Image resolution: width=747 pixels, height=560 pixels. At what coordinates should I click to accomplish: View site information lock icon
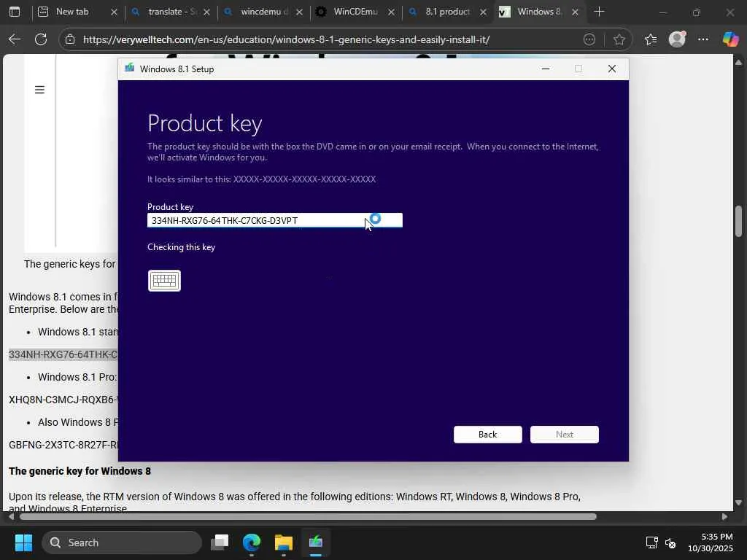click(70, 39)
